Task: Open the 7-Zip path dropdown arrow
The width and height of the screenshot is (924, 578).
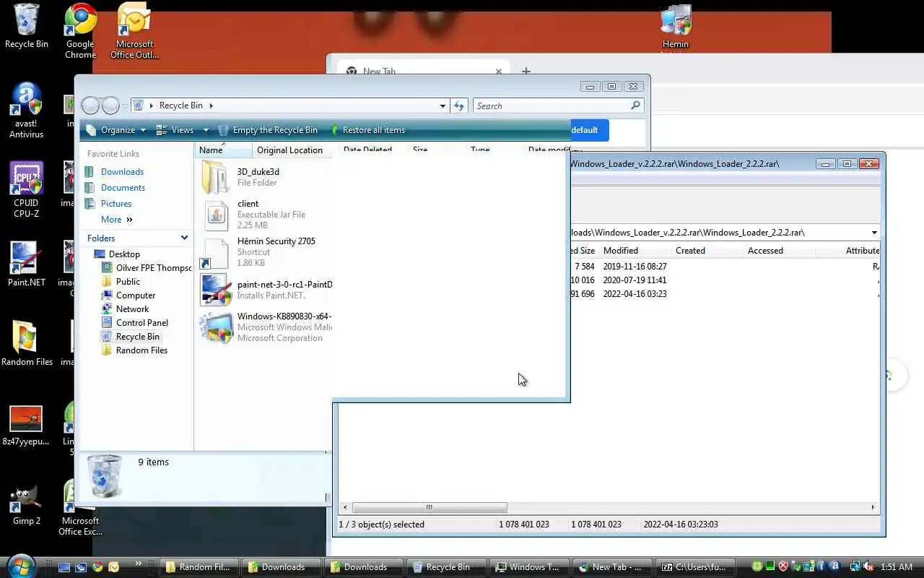Action: pos(874,233)
